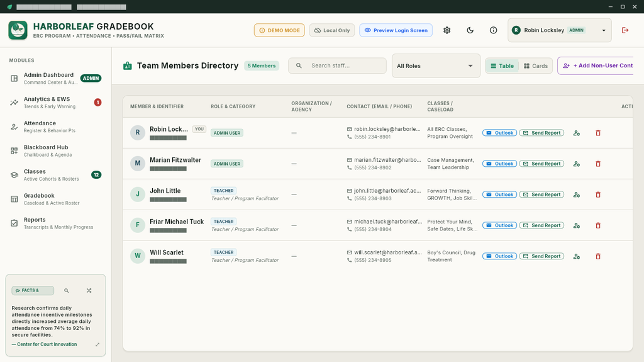The width and height of the screenshot is (644, 362).
Task: Click Send Report for Robin Locksley
Action: [x=541, y=133]
